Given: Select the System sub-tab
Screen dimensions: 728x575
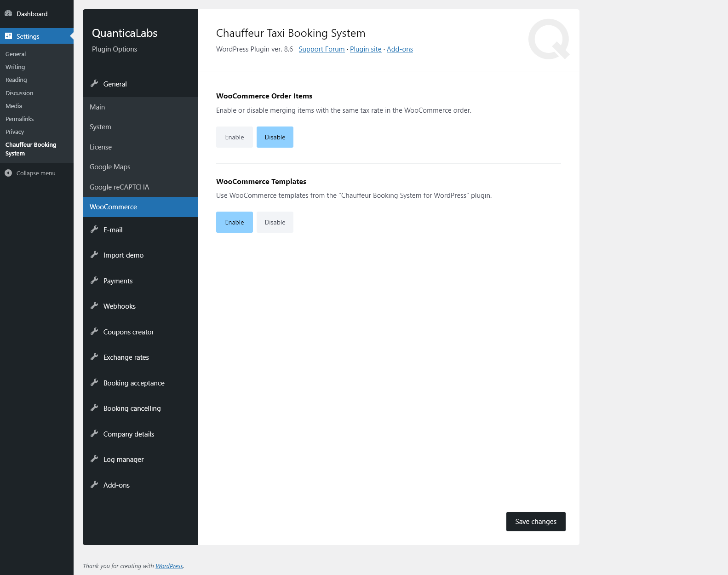Looking at the screenshot, I should tap(140, 127).
